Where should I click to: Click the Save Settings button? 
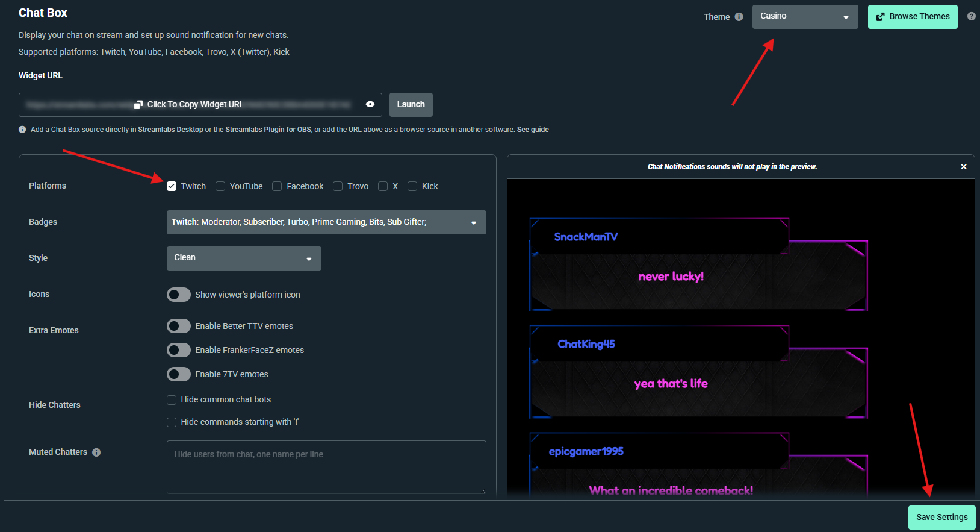pyautogui.click(x=941, y=518)
